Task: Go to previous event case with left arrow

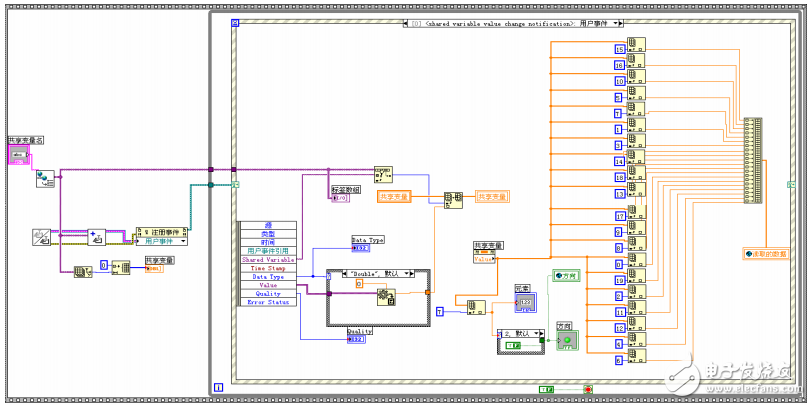Action: (404, 22)
